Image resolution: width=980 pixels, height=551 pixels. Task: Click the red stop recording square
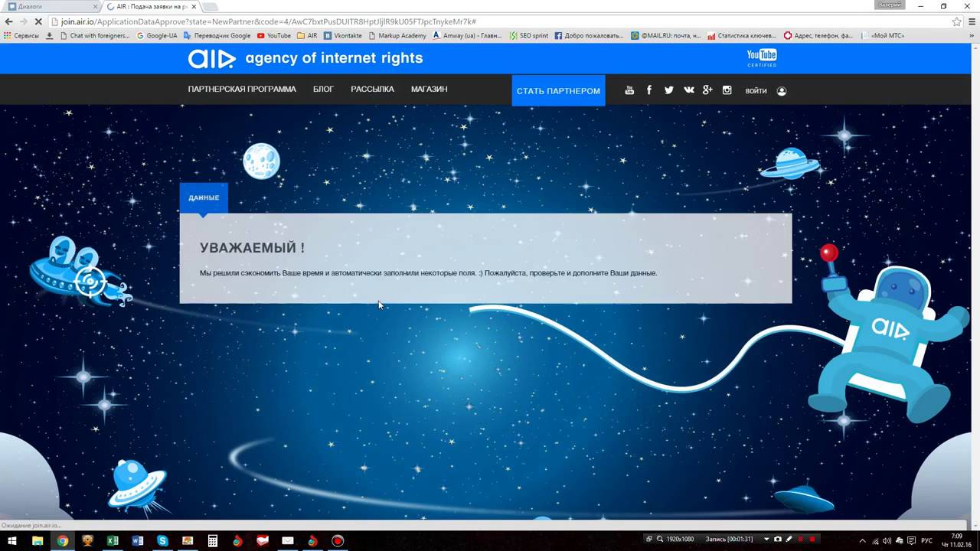[812, 540]
